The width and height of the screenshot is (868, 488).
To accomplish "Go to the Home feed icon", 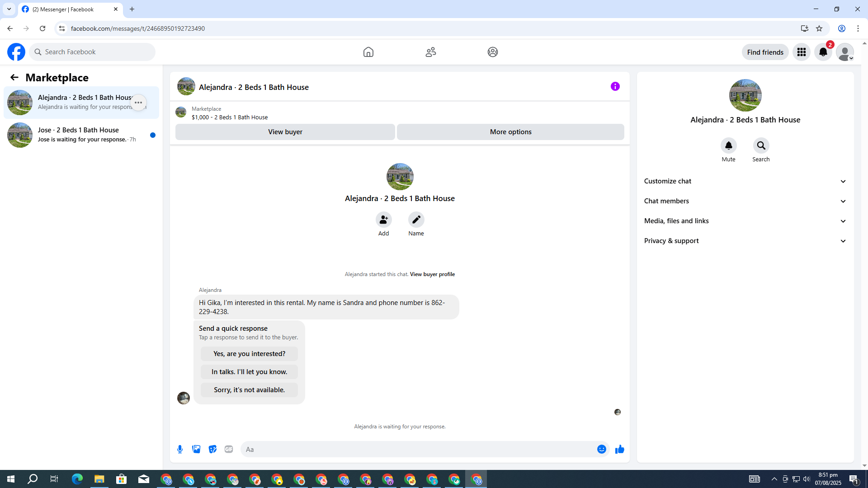I will click(368, 52).
